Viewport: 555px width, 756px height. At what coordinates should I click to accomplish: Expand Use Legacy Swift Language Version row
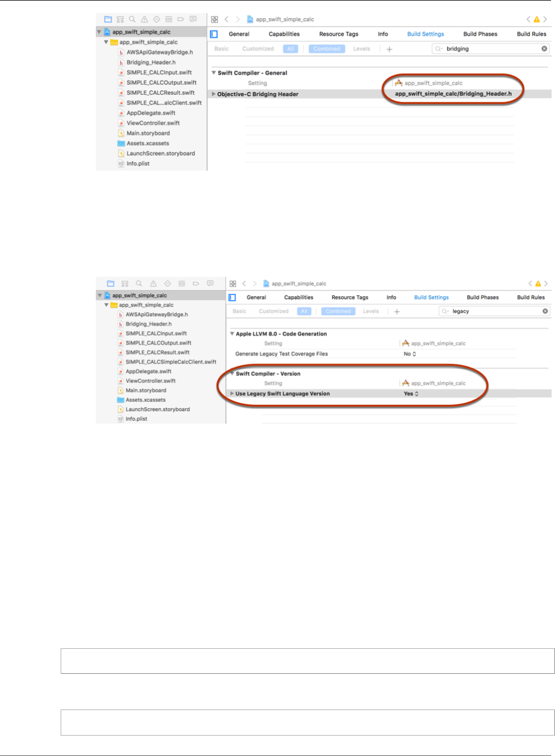[232, 394]
